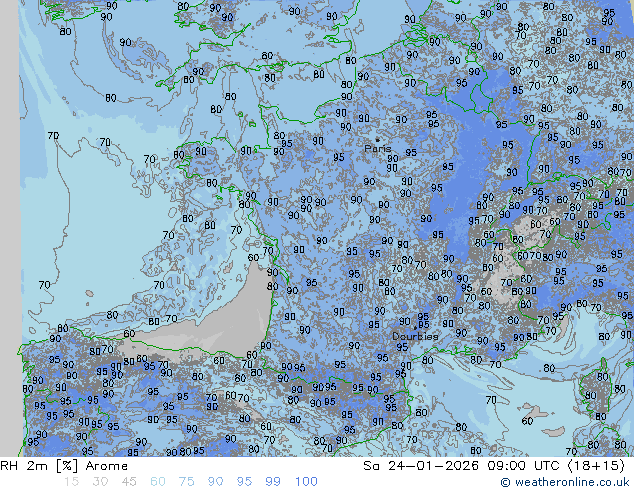Click the legend value 99
Screen dimensions: 634x490
[x=273, y=482]
